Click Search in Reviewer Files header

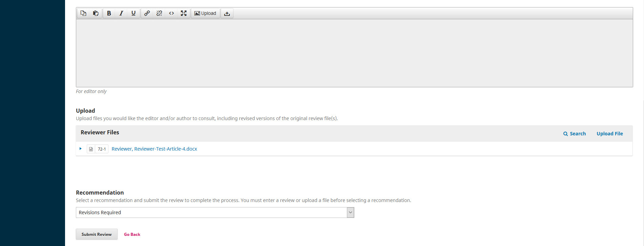[575, 134]
